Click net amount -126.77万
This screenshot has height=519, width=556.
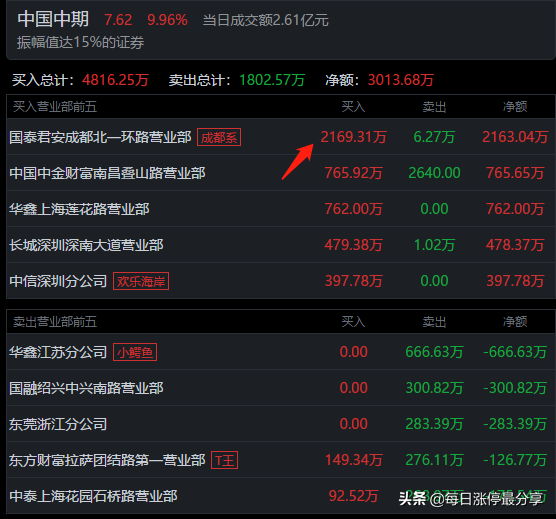click(515, 460)
